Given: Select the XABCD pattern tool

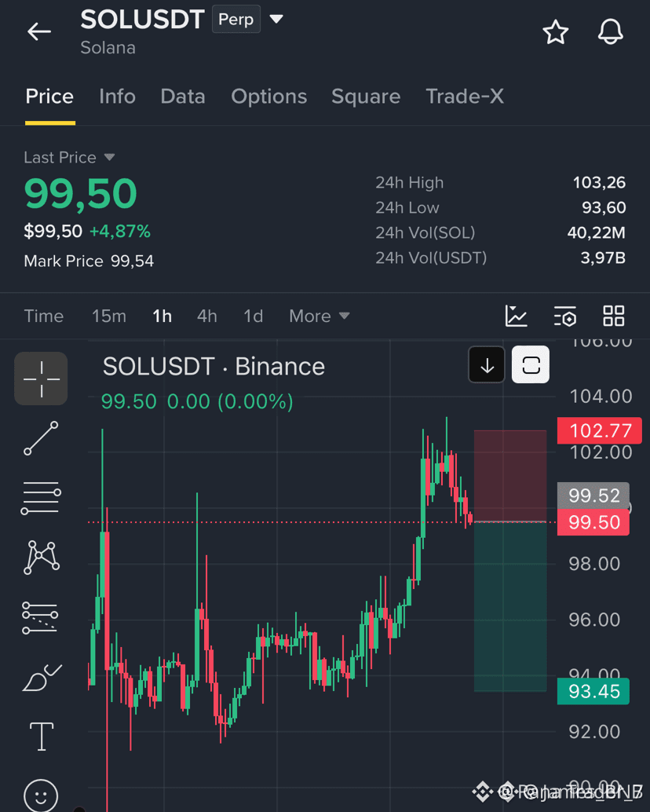Looking at the screenshot, I should (x=42, y=558).
